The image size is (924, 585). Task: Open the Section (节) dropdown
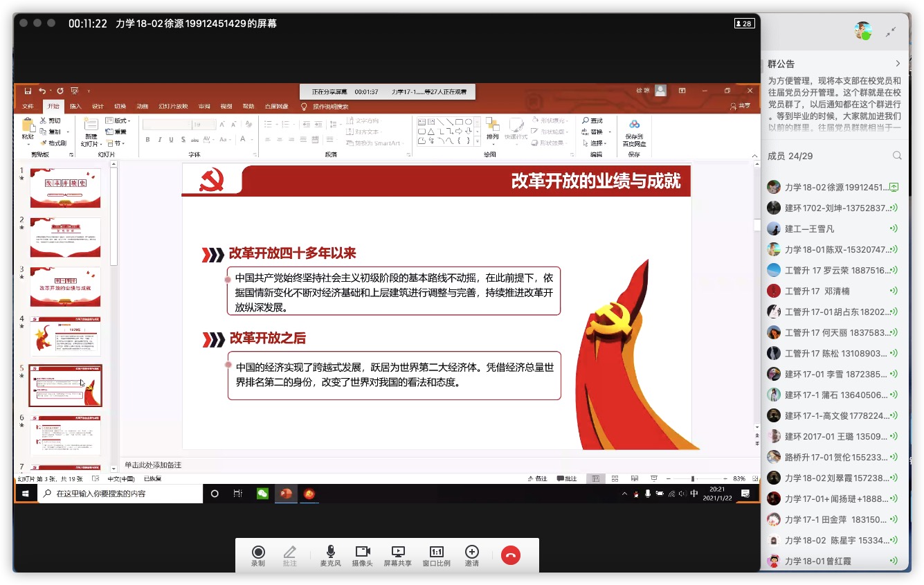[115, 143]
